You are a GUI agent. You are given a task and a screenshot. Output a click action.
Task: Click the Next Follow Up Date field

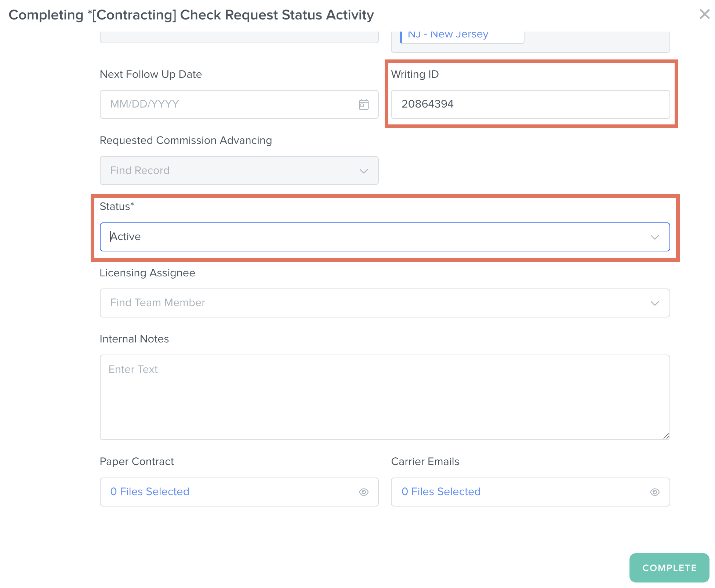[x=228, y=104]
